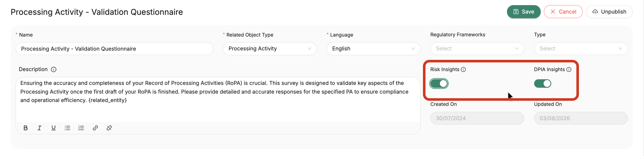Apply bold formatting in description editor
This screenshot has height=156, width=644.
click(x=25, y=128)
